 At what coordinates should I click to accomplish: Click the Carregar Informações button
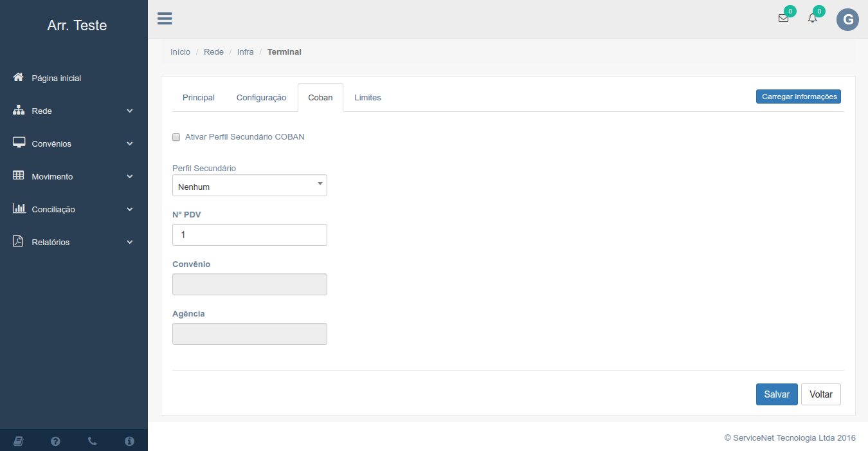pos(798,97)
